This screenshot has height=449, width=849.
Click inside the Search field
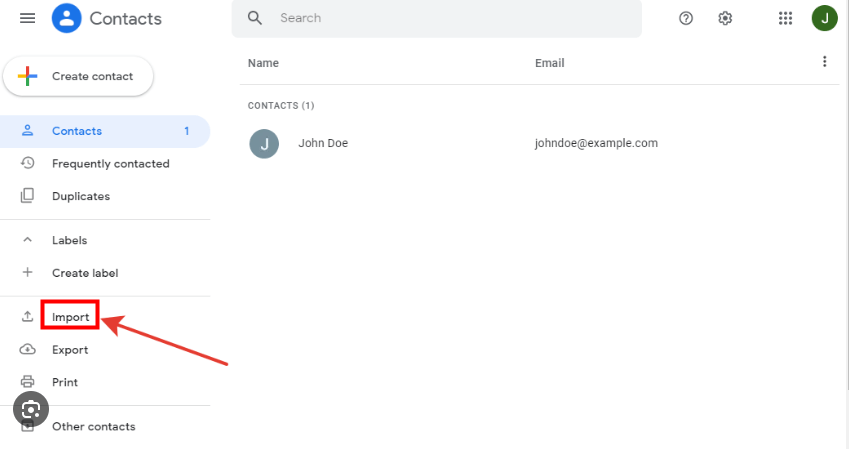coord(450,18)
